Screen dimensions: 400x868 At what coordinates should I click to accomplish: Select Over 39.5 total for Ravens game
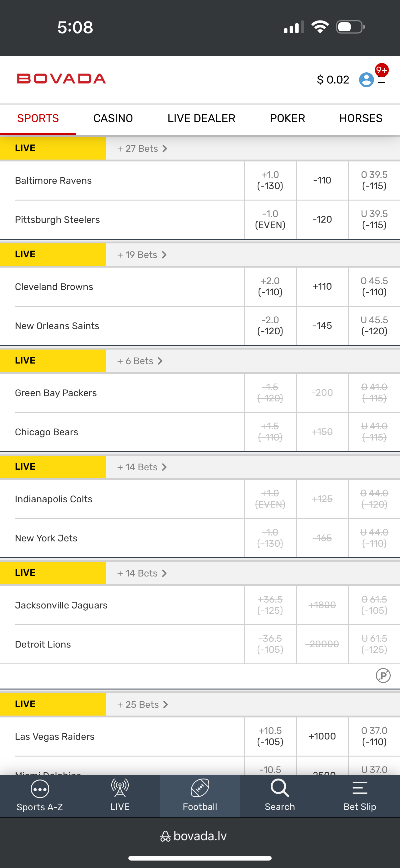pyautogui.click(x=374, y=181)
